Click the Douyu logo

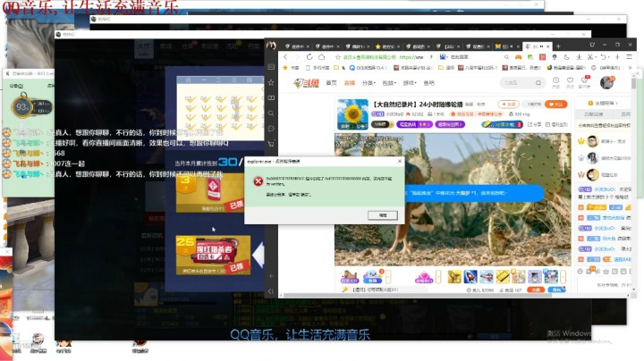(307, 83)
